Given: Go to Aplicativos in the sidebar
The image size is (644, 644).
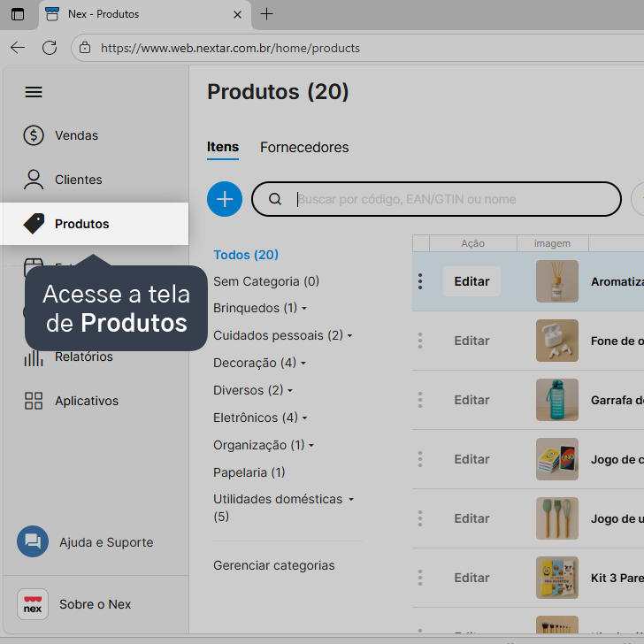Looking at the screenshot, I should click(x=87, y=401).
